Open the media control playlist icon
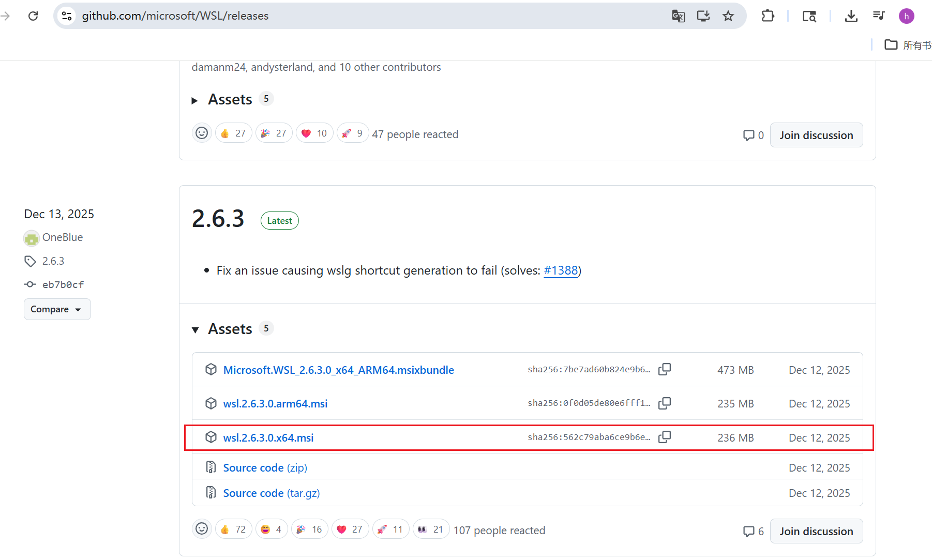 (x=879, y=16)
